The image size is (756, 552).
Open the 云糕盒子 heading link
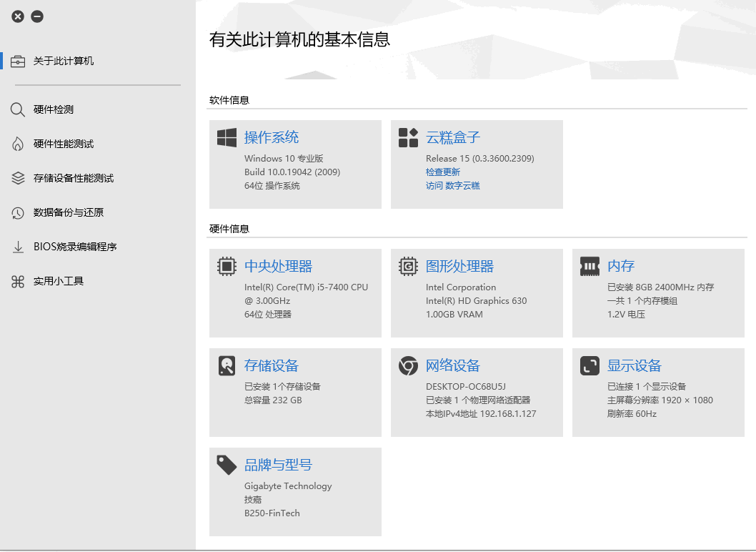453,137
